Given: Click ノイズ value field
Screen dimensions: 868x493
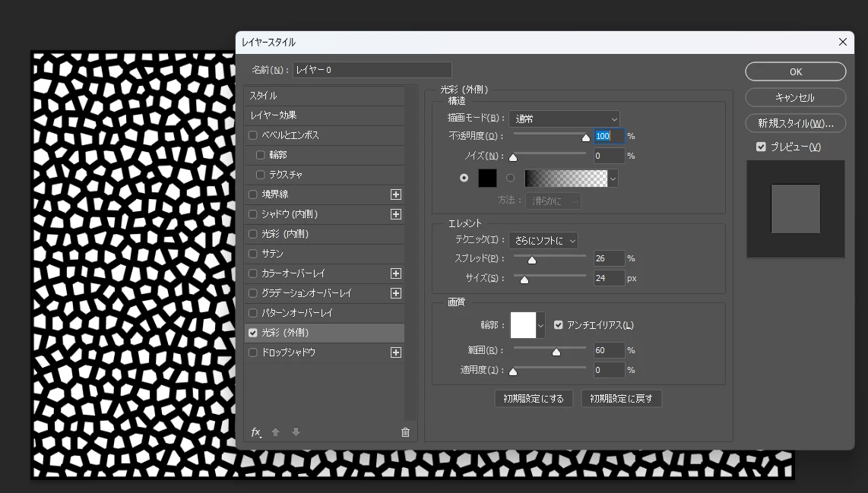Looking at the screenshot, I should [609, 156].
